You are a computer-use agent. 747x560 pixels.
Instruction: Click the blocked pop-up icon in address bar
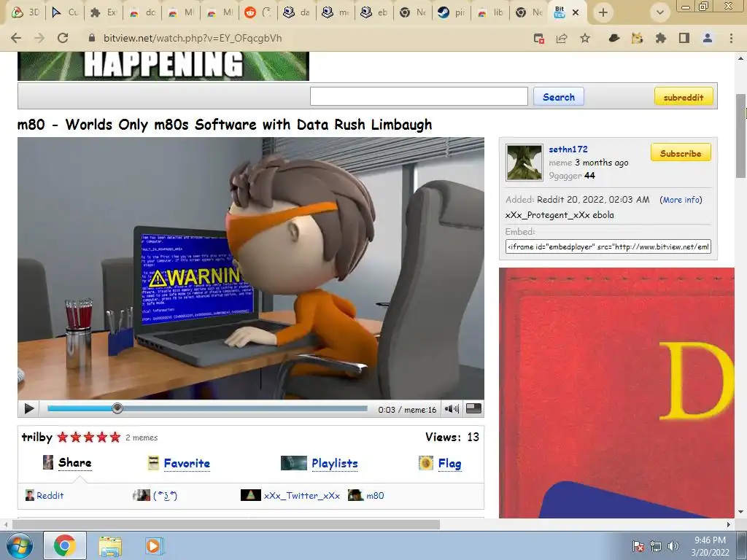tap(539, 39)
